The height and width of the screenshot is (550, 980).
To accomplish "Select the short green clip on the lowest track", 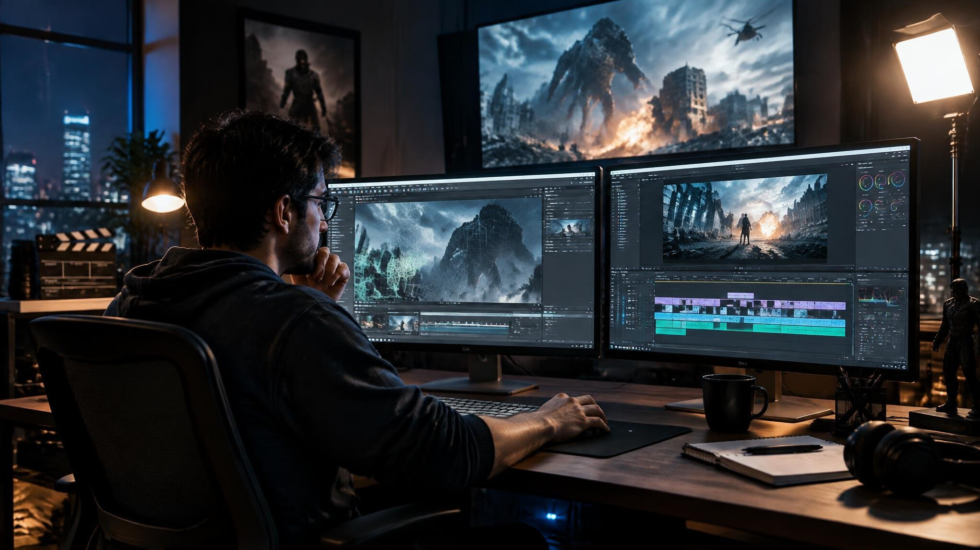I will tap(670, 332).
